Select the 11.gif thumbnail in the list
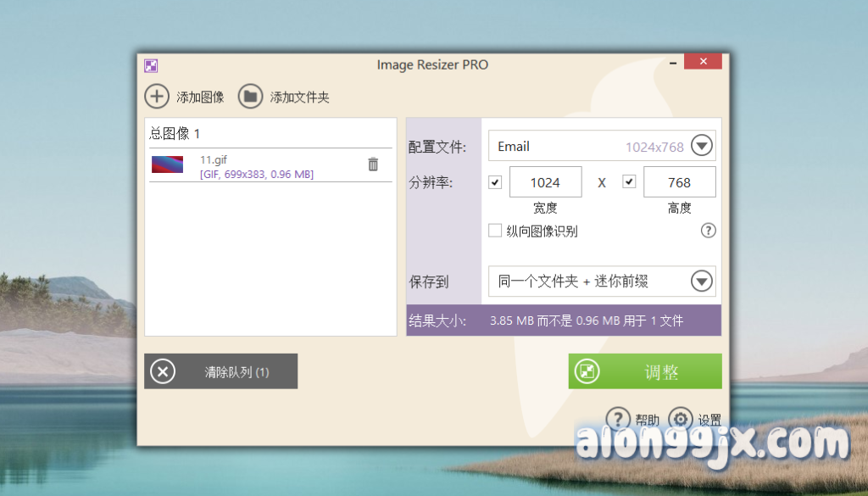 coord(167,164)
